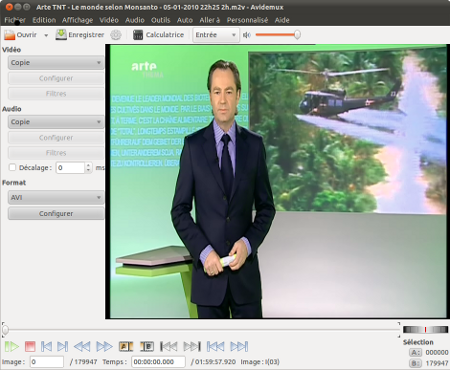Click the video preview frame
This screenshot has height=370, width=450.
click(x=277, y=182)
